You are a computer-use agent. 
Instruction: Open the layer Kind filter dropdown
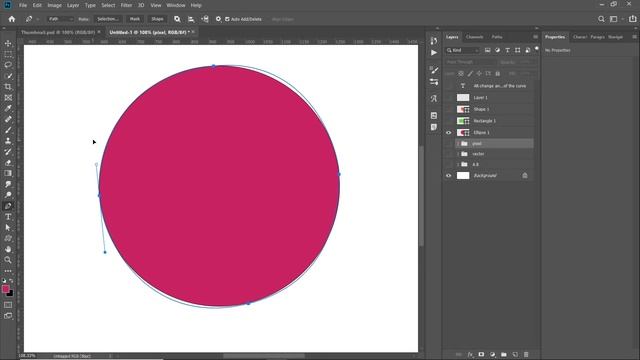coord(462,50)
